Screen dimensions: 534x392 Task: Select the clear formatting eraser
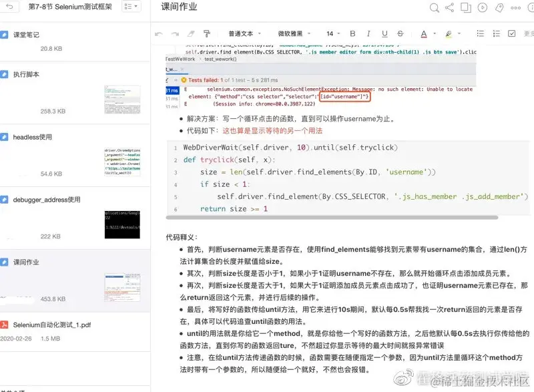(x=191, y=33)
